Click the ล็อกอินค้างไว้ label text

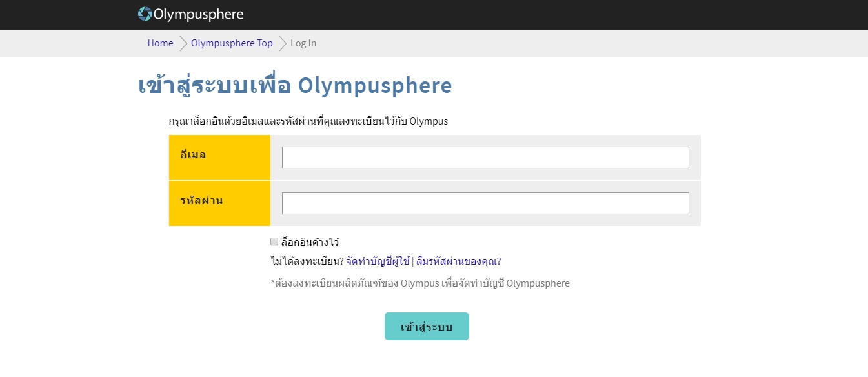pyautogui.click(x=310, y=243)
